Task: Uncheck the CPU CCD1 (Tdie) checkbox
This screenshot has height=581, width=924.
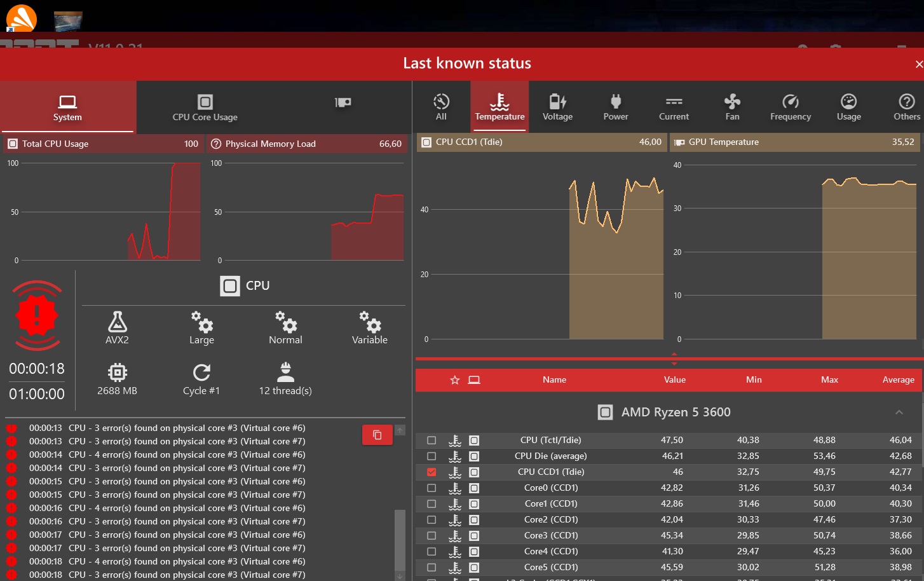Action: click(431, 472)
